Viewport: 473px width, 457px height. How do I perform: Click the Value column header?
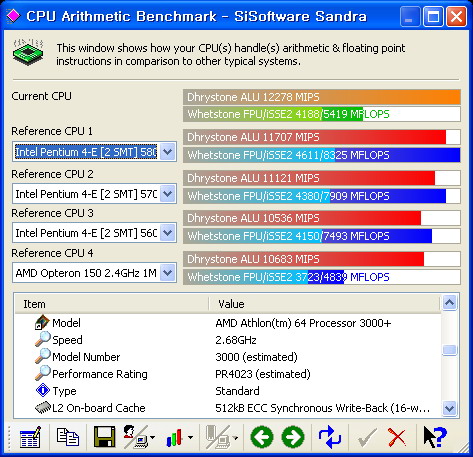(x=325, y=304)
